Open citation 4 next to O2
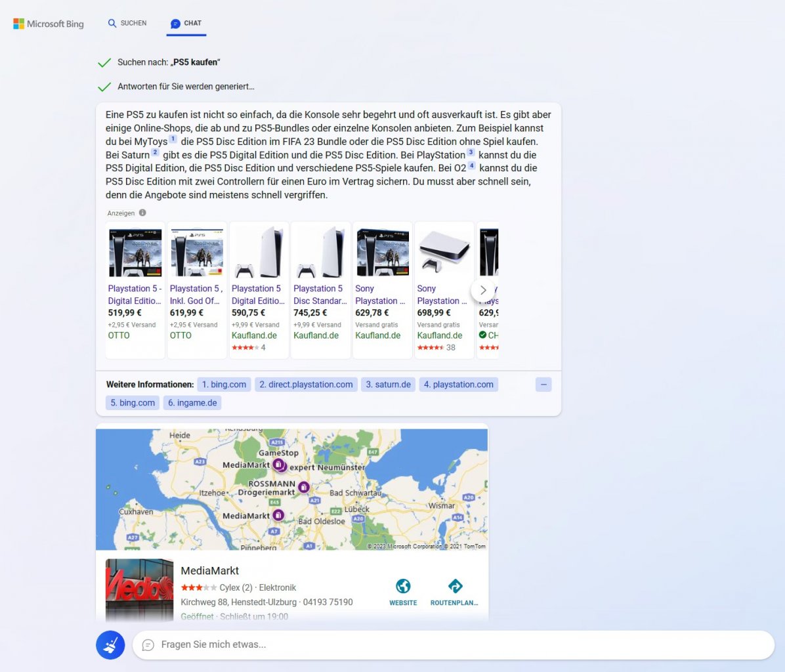Image resolution: width=785 pixels, height=672 pixels. pyautogui.click(x=472, y=165)
